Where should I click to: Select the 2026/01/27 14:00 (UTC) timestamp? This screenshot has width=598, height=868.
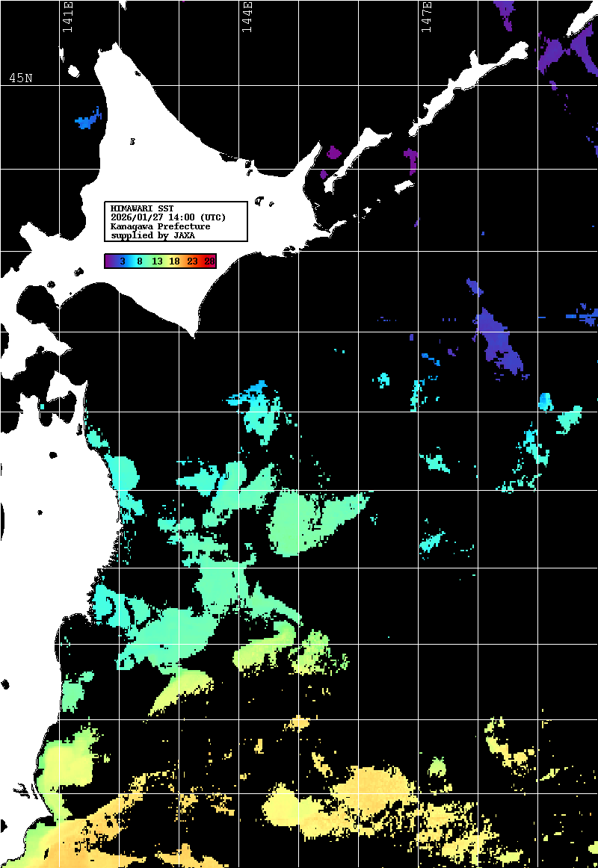[168, 217]
